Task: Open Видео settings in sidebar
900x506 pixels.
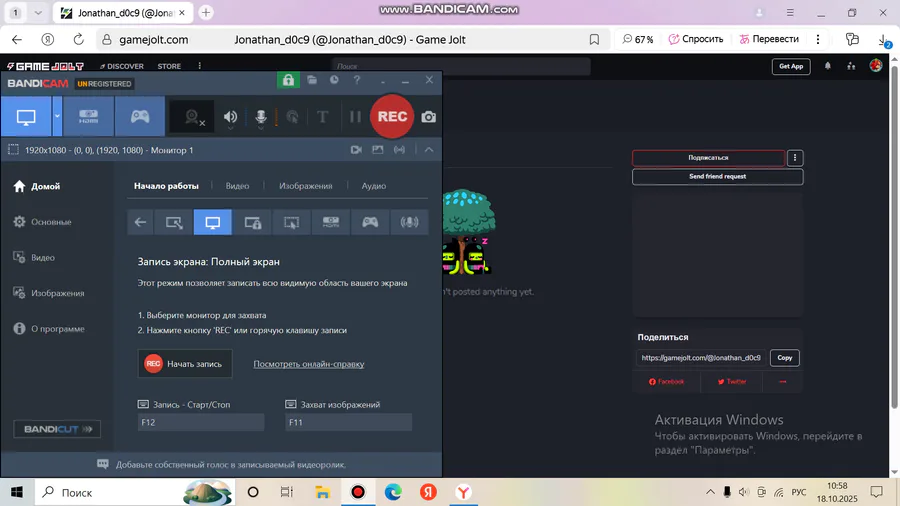Action: [x=34, y=258]
